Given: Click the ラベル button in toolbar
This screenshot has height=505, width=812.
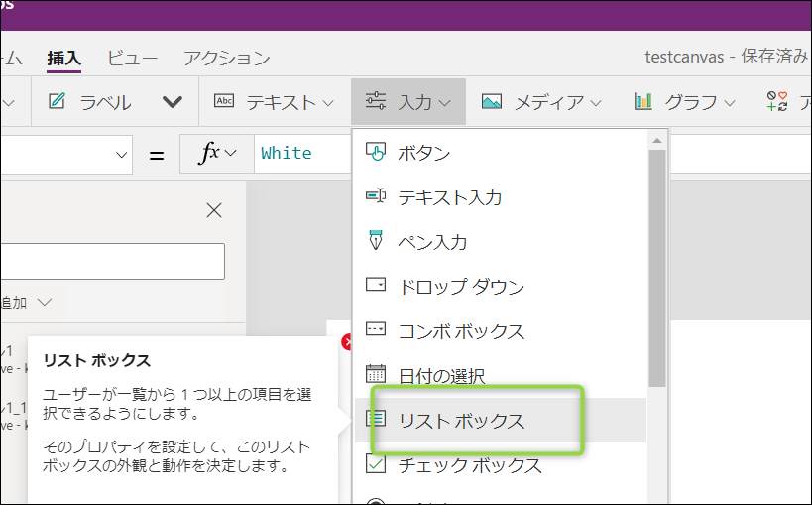Looking at the screenshot, I should [x=89, y=101].
